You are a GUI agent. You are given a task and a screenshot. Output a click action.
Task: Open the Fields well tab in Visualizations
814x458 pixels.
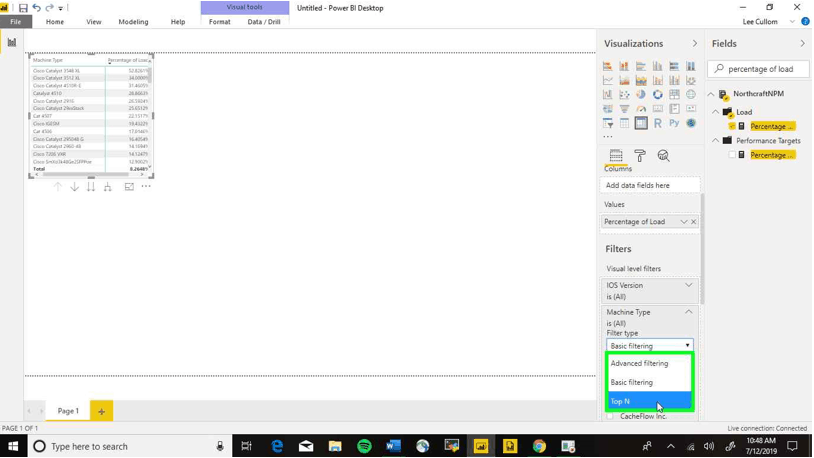coord(616,156)
